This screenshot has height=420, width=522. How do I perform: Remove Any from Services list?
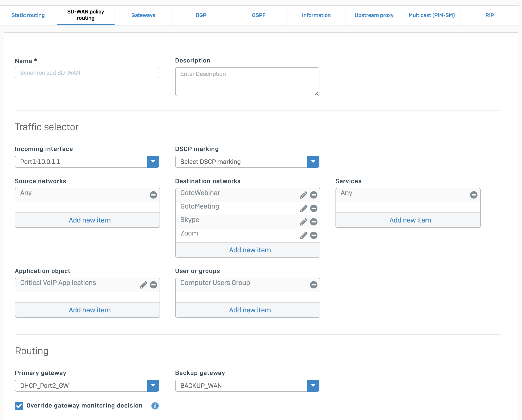tap(474, 195)
